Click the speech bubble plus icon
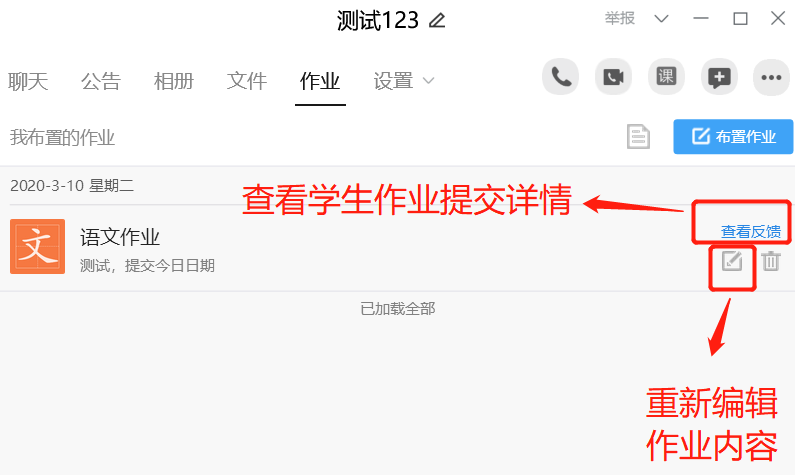Image resolution: width=795 pixels, height=475 pixels. coord(719,77)
